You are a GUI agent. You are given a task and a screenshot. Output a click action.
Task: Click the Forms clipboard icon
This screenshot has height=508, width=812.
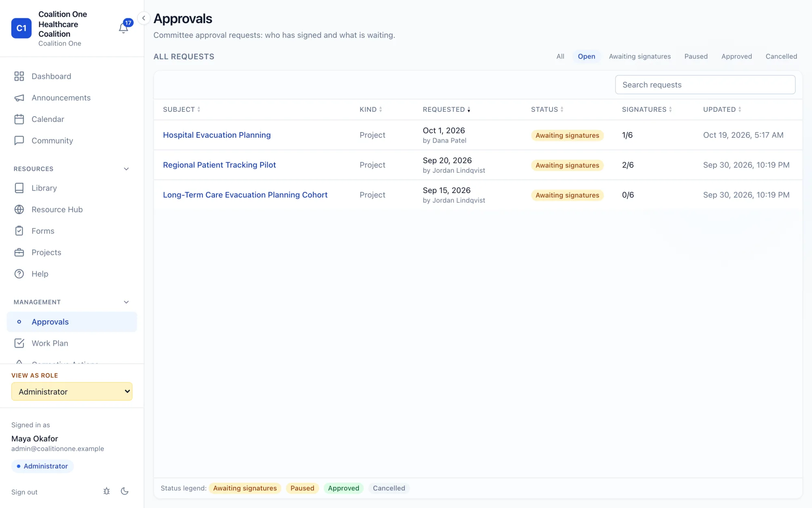[19, 231]
